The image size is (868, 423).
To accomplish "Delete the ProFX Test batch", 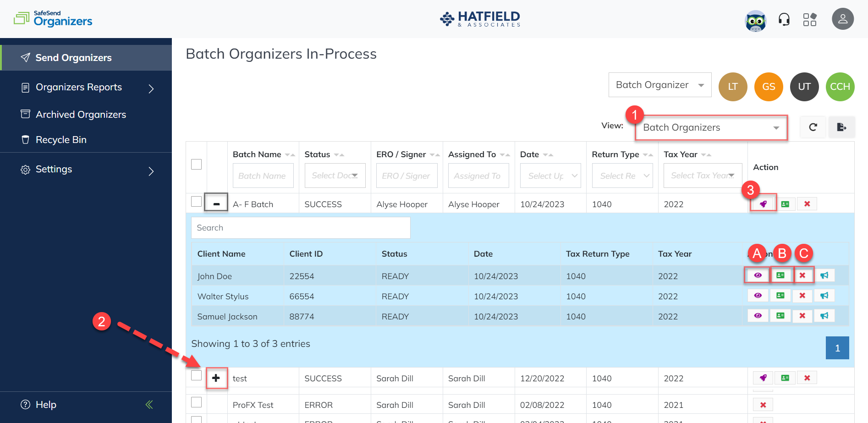I will tap(763, 405).
